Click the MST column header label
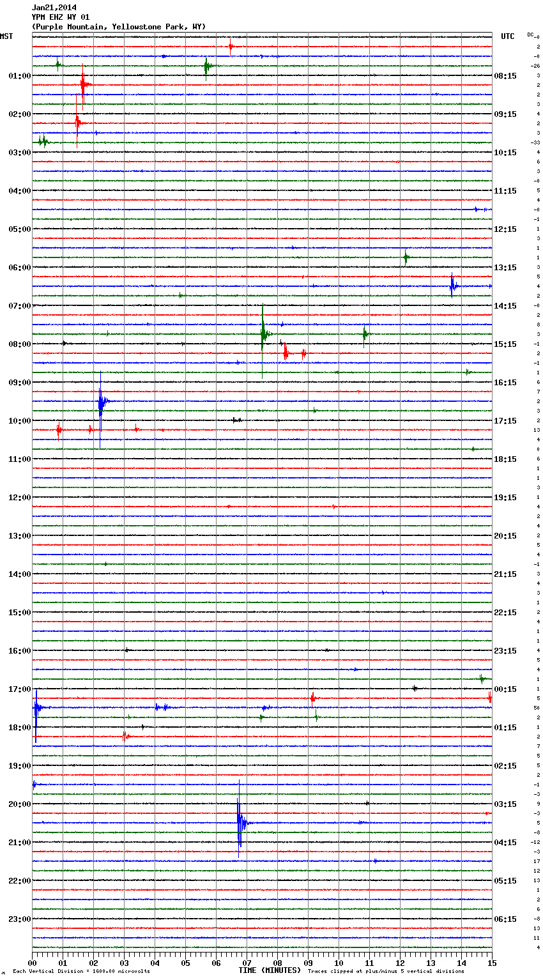Screen dimensions: 543x980 point(6,36)
